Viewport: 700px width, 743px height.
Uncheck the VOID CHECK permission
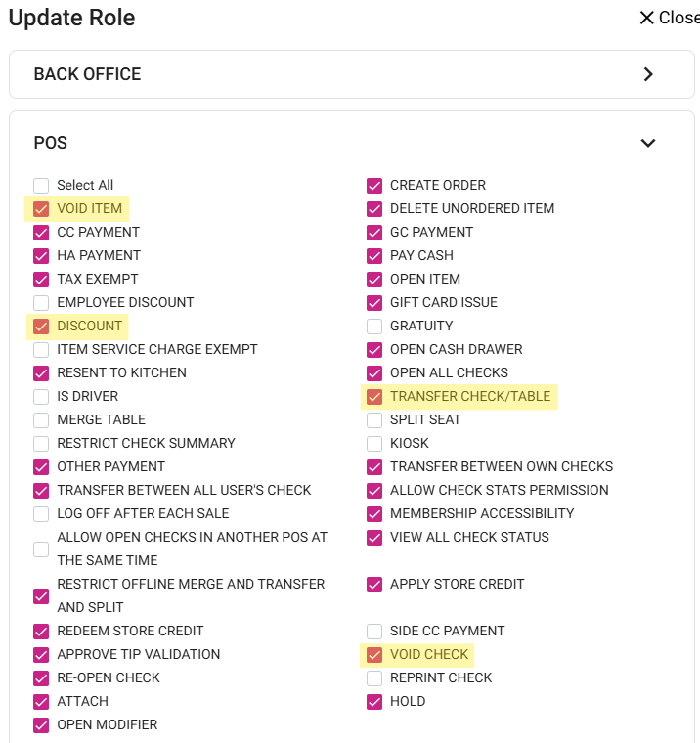click(374, 655)
